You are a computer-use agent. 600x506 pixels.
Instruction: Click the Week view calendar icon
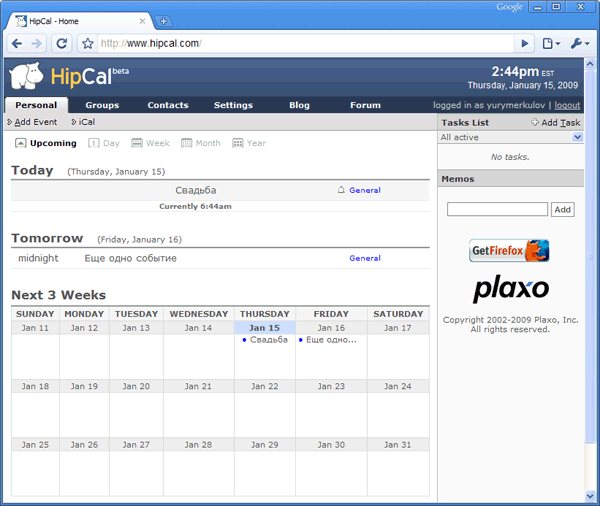click(137, 143)
